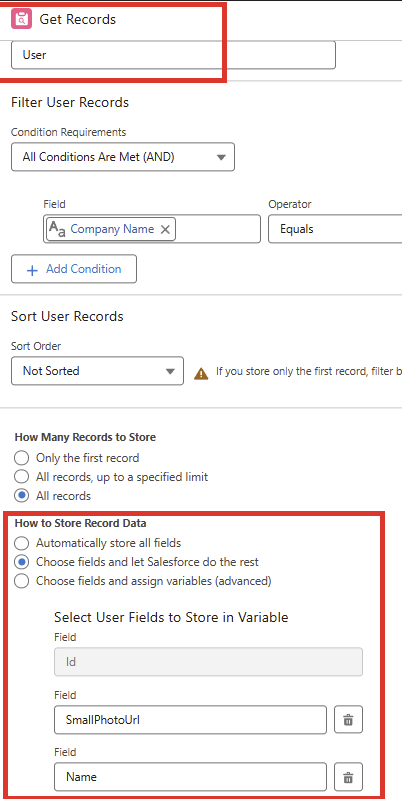402x799 pixels.
Task: Delete the Name field row
Action: click(349, 777)
